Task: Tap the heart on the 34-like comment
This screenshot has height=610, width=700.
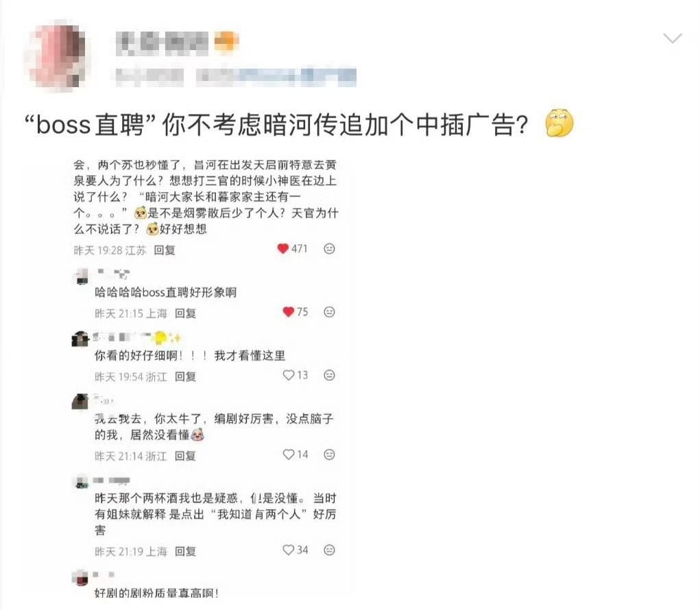Action: (x=289, y=550)
